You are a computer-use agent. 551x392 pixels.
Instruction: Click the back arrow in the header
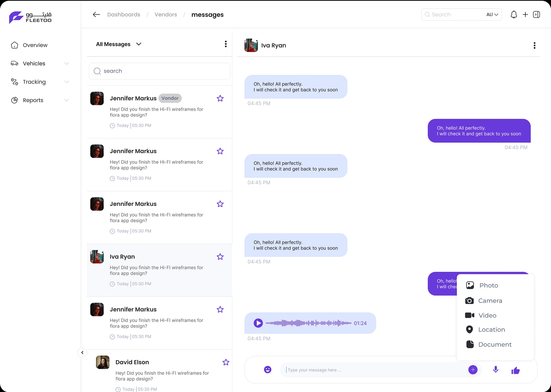[x=96, y=15]
